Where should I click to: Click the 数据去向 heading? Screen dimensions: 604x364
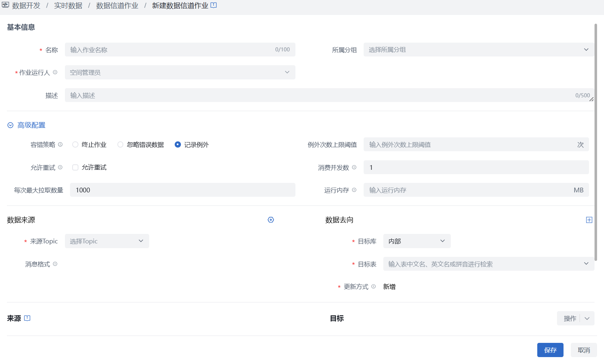coord(339,220)
